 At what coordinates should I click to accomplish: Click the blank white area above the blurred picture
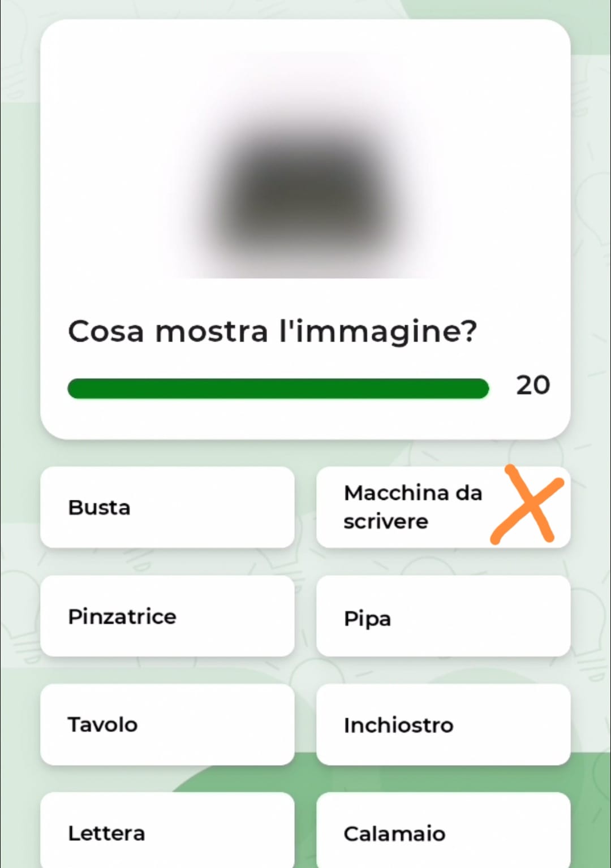(x=305, y=35)
